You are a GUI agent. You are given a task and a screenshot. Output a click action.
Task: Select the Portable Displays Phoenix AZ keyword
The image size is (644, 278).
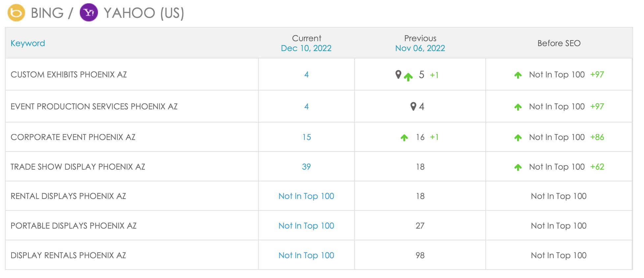tap(74, 226)
